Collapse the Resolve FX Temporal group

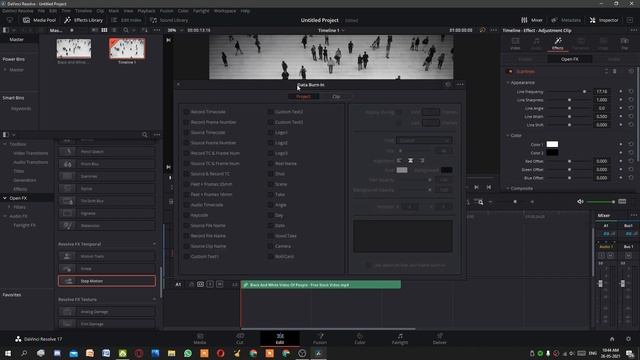coord(154,244)
